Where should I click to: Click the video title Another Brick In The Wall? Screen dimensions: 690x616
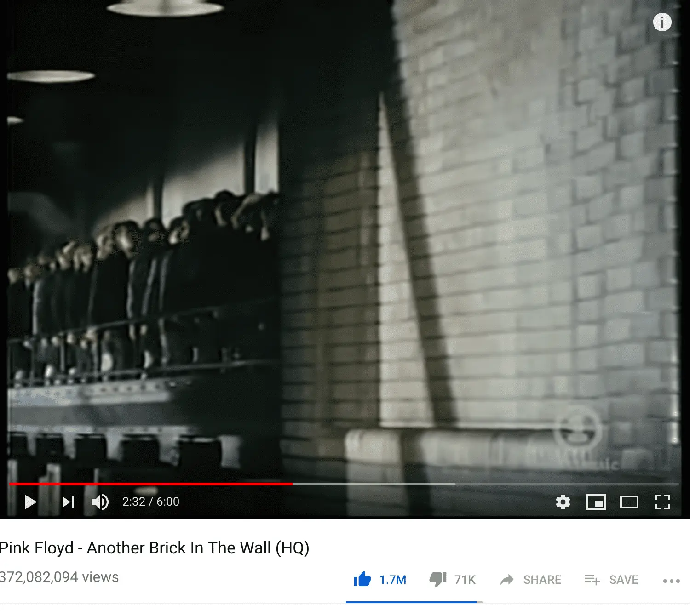(x=154, y=548)
